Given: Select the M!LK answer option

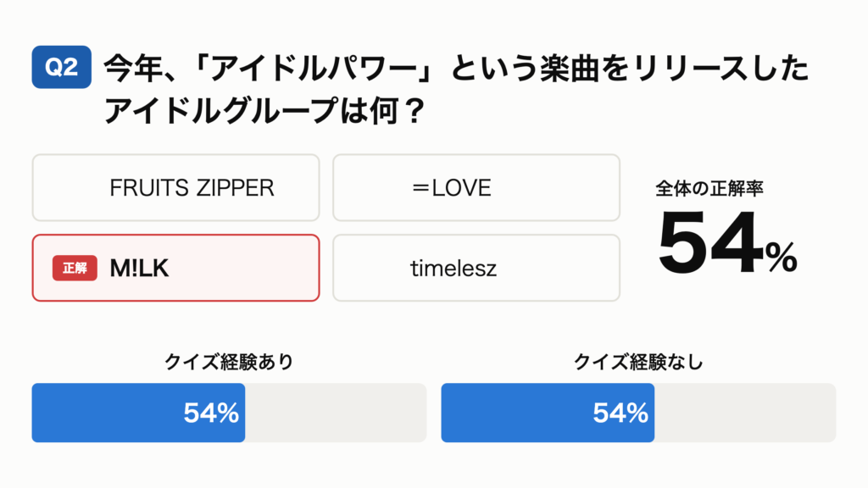Looking at the screenshot, I should coord(176,268).
